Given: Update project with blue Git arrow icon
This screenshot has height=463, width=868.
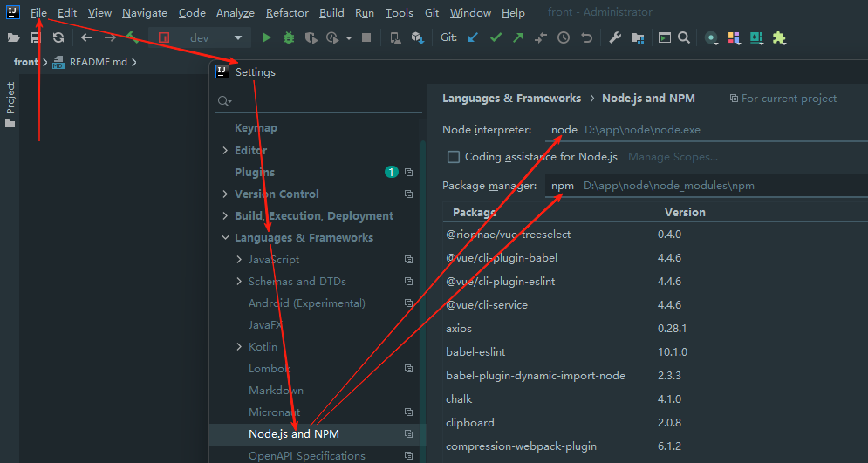Looking at the screenshot, I should coord(473,37).
